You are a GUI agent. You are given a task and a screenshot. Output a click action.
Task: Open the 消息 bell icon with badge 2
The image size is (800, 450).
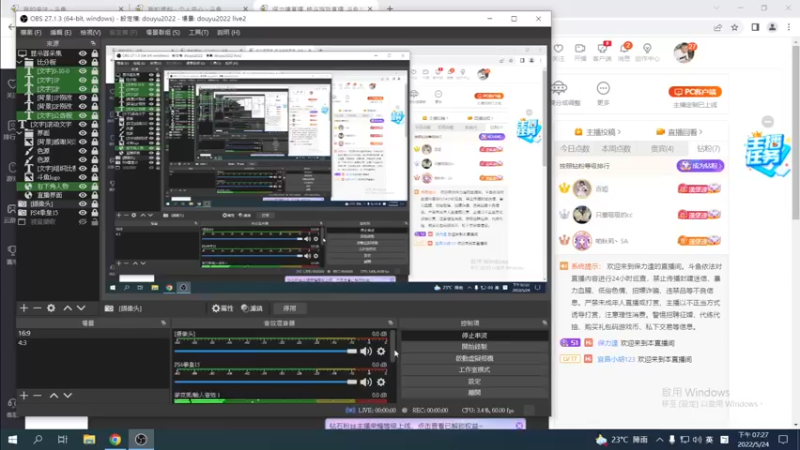(624, 49)
